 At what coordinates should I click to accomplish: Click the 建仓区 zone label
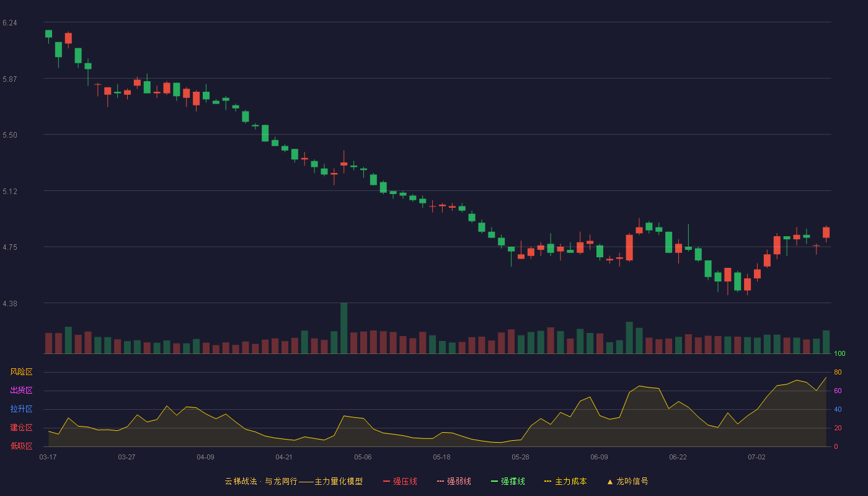coord(21,428)
